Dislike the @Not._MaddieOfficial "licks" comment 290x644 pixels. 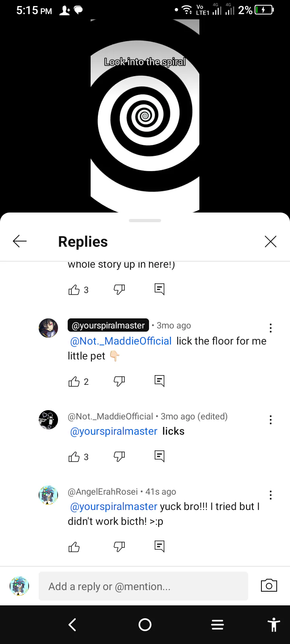(119, 456)
